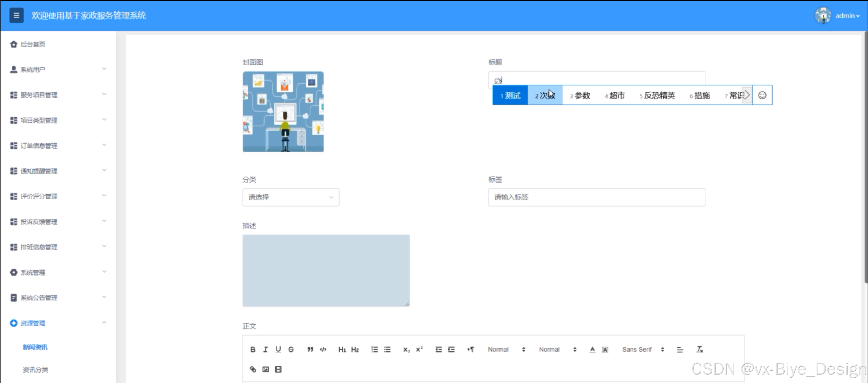The width and height of the screenshot is (868, 383).
Task: Toggle italic formatting in editor
Action: [265, 349]
